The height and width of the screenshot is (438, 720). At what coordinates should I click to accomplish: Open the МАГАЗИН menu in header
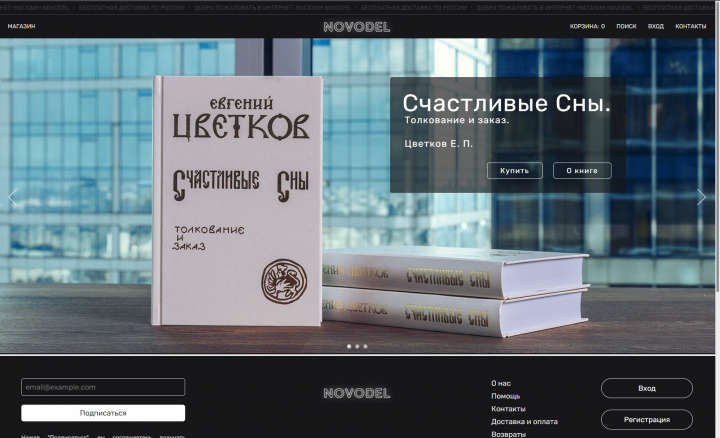[22, 26]
